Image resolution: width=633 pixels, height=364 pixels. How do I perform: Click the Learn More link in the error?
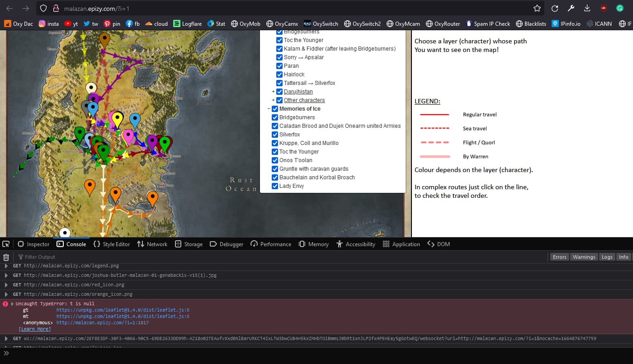pyautogui.click(x=34, y=328)
